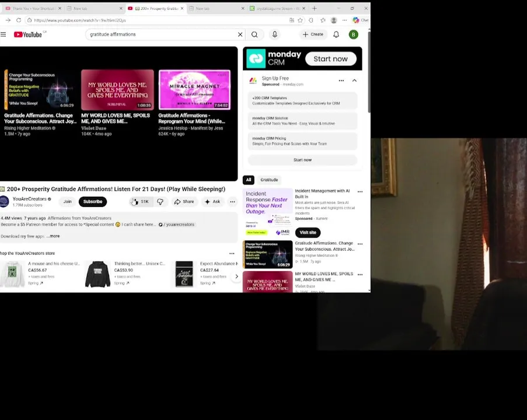The image size is (527, 420).
Task: Open the YouAreCreators store options ellipsis
Action: click(x=232, y=253)
